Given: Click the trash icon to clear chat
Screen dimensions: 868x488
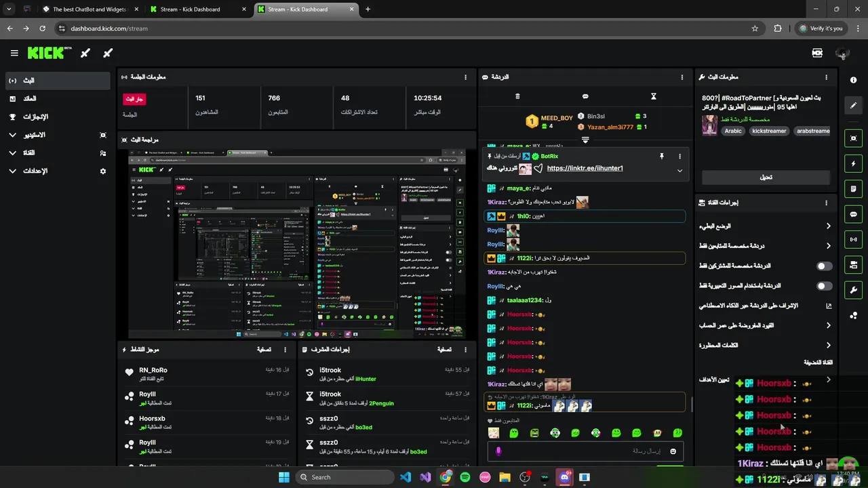Looking at the screenshot, I should pos(517,96).
